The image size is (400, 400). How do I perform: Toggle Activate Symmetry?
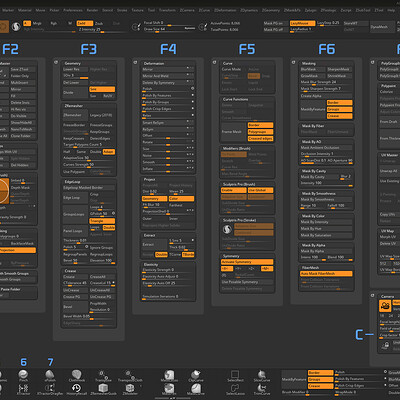point(247,262)
